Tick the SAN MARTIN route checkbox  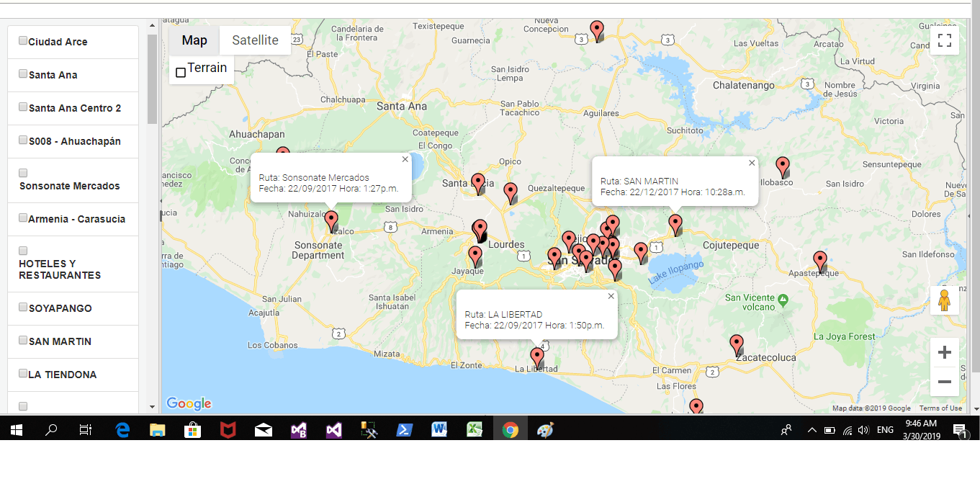23,341
